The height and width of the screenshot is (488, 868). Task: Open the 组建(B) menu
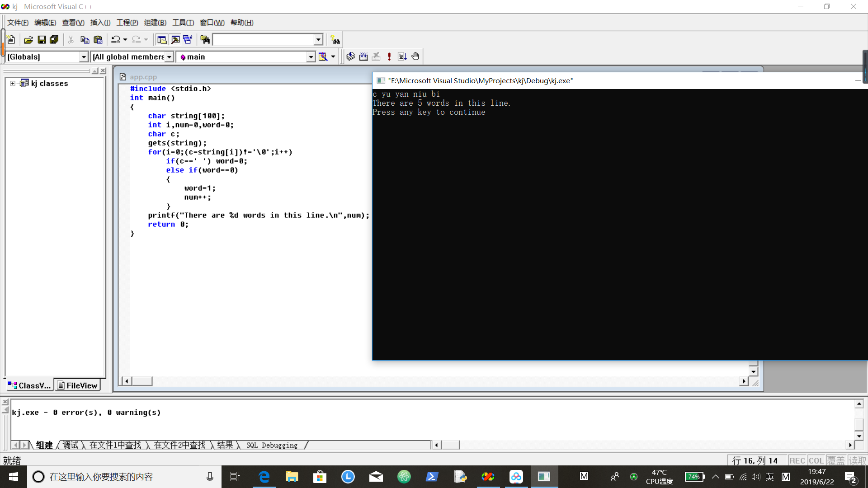pyautogui.click(x=155, y=23)
